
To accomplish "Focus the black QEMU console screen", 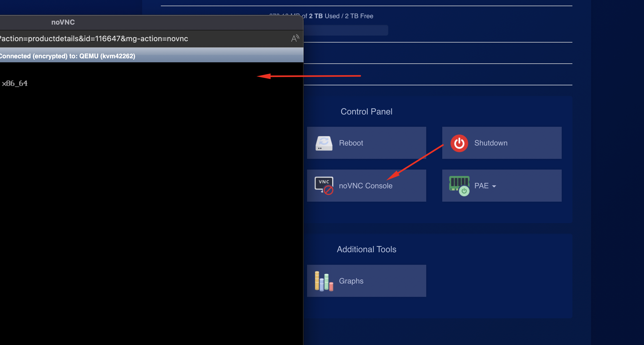I will pos(151,203).
